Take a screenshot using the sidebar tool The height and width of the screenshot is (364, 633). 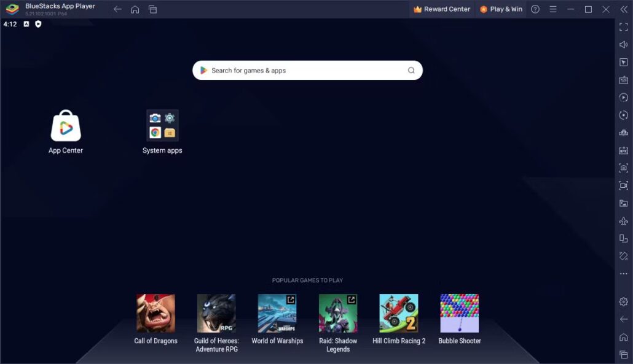point(623,168)
